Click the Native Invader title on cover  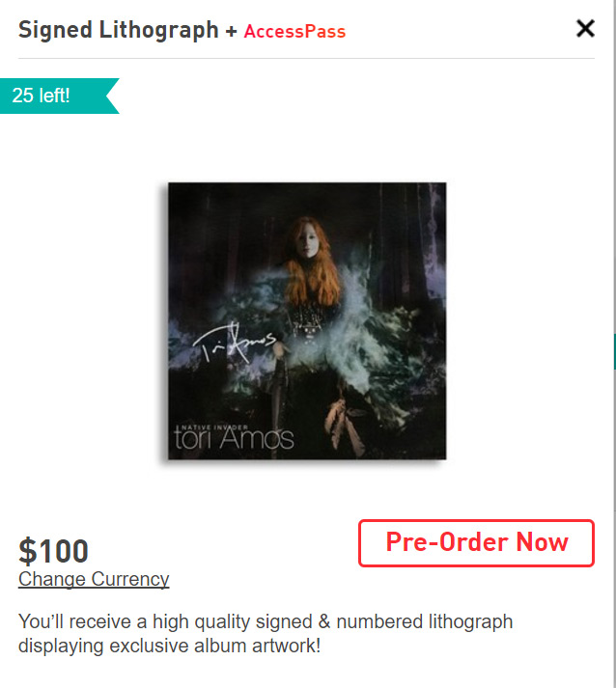tap(215, 427)
